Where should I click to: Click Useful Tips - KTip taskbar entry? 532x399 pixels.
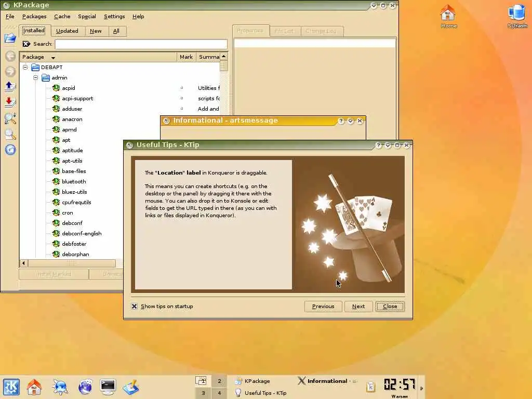click(261, 393)
